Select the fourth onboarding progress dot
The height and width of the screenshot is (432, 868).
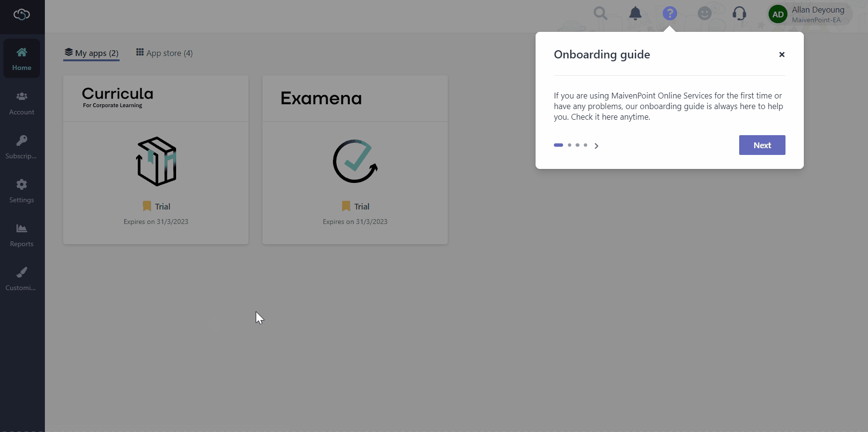click(585, 145)
